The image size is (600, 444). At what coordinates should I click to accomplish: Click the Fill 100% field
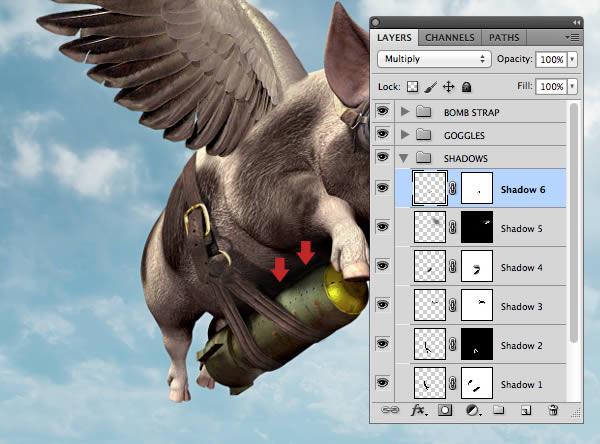tap(551, 87)
